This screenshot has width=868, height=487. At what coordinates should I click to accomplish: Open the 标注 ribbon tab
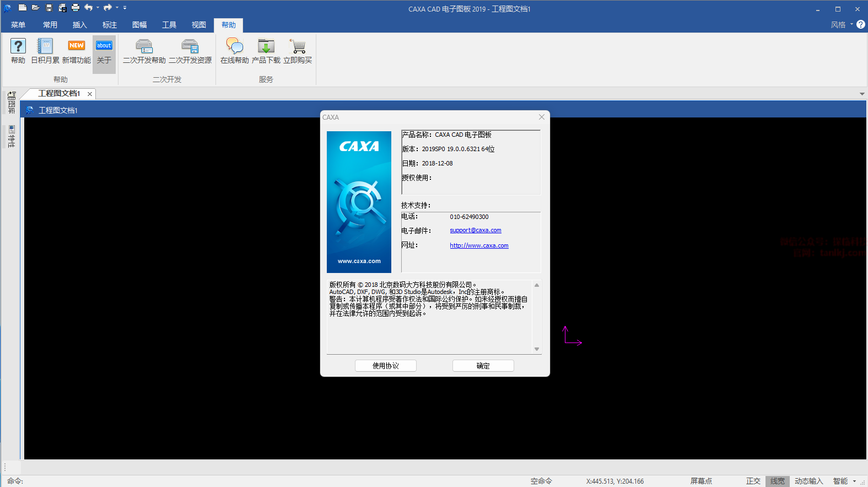tap(110, 25)
